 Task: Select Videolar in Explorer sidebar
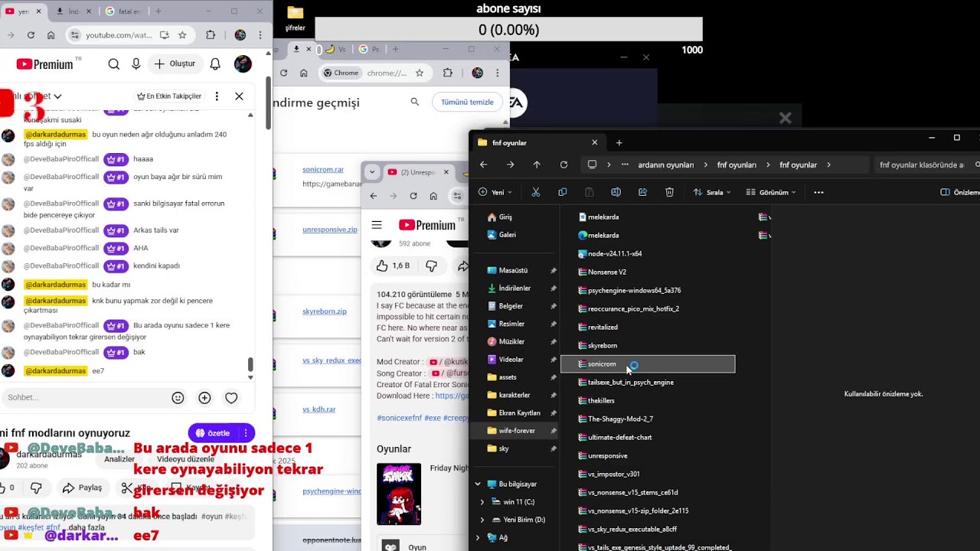(x=511, y=360)
